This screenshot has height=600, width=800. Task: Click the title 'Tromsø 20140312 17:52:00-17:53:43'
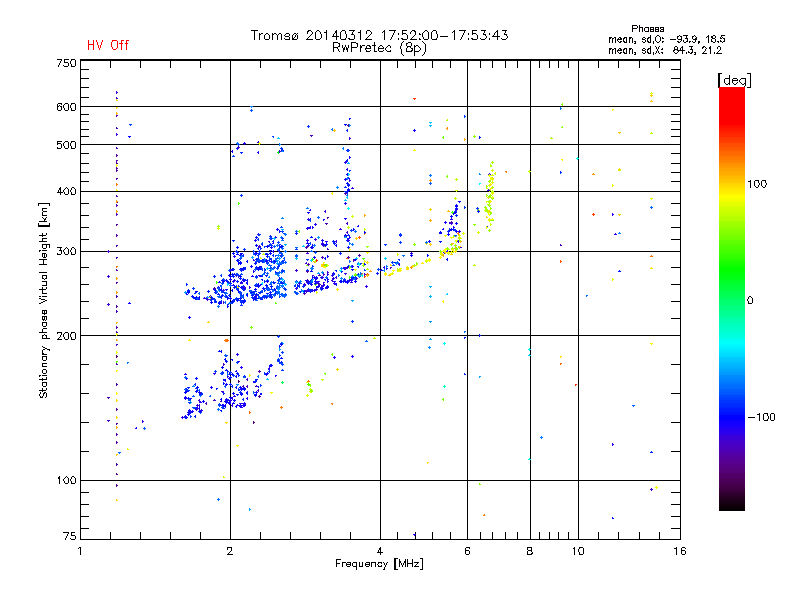coord(379,35)
